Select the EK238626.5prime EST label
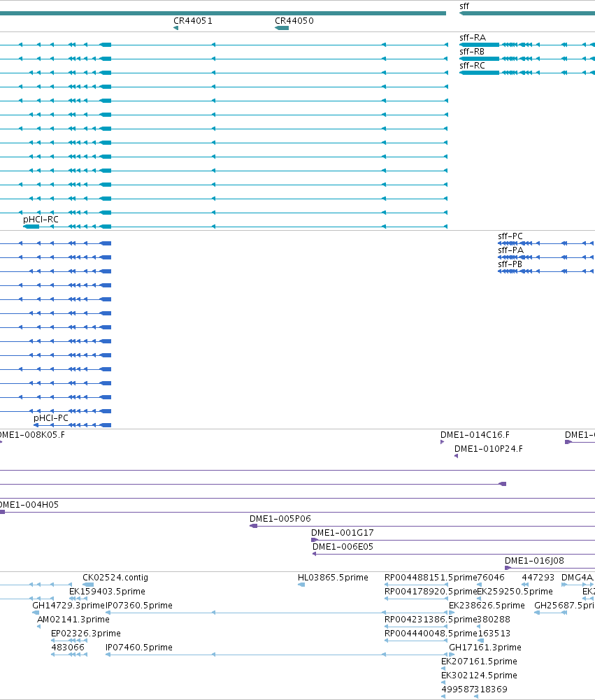 point(487,606)
